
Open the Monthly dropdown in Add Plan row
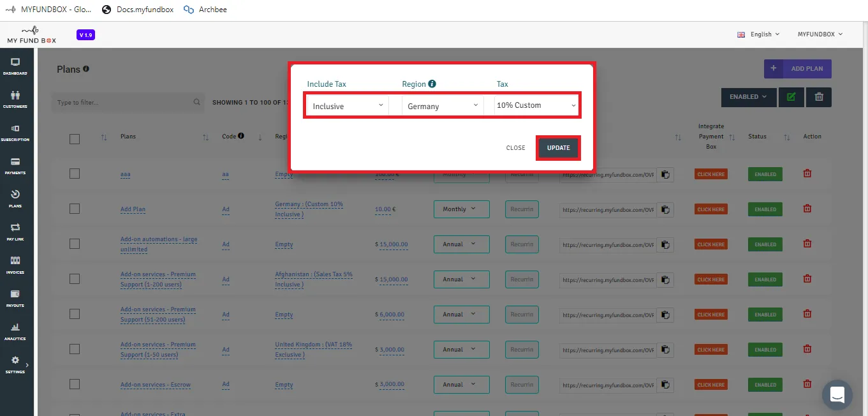(x=461, y=209)
